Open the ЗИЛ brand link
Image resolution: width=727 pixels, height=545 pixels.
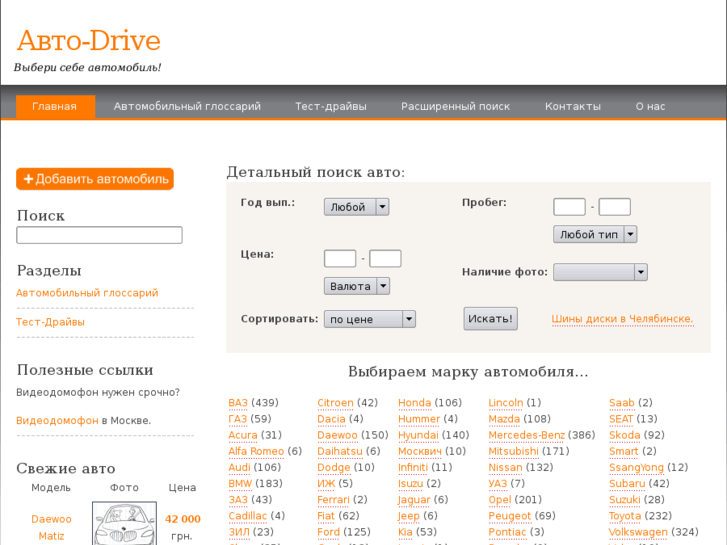point(239,532)
